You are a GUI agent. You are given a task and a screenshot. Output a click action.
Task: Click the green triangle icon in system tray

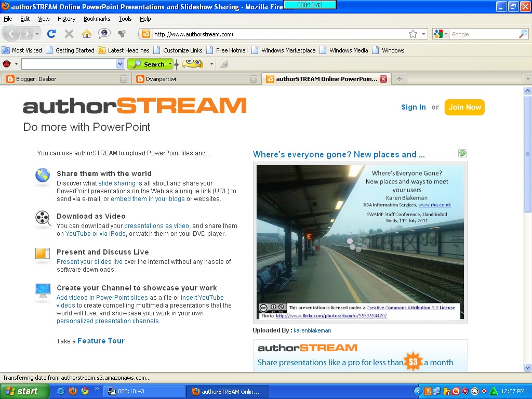coord(494,392)
